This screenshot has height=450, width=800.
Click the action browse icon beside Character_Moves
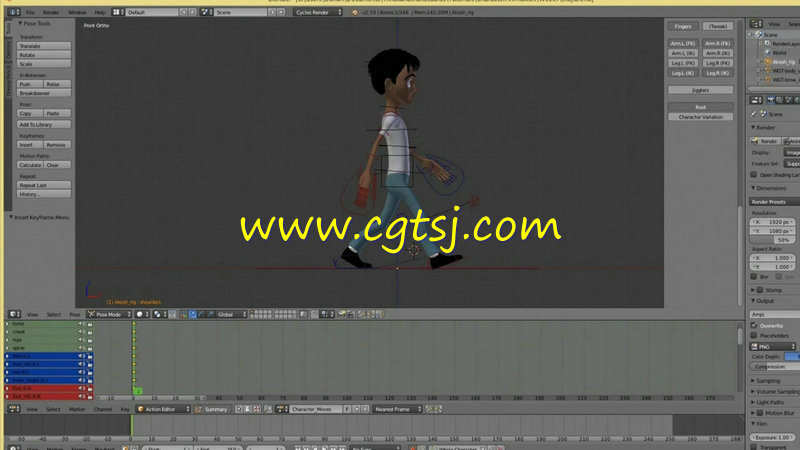281,409
